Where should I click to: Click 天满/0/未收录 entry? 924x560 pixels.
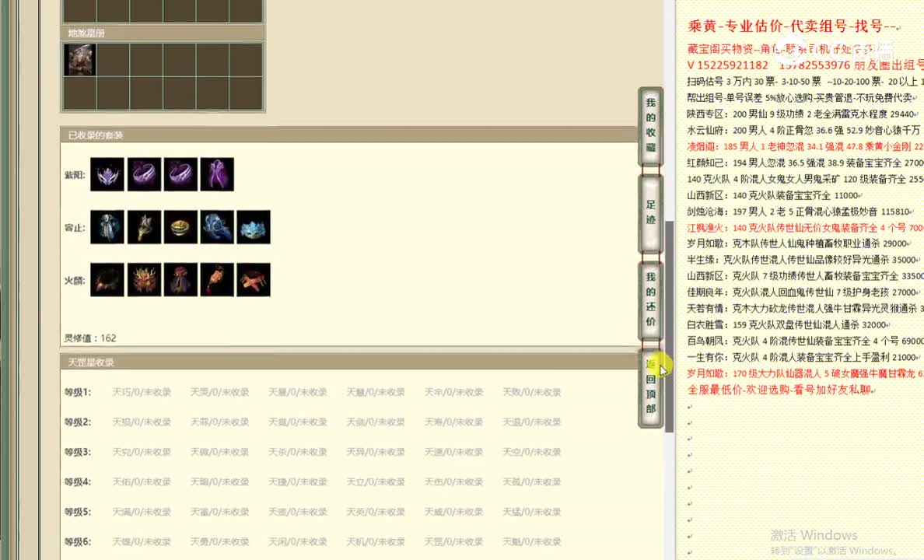point(142,512)
